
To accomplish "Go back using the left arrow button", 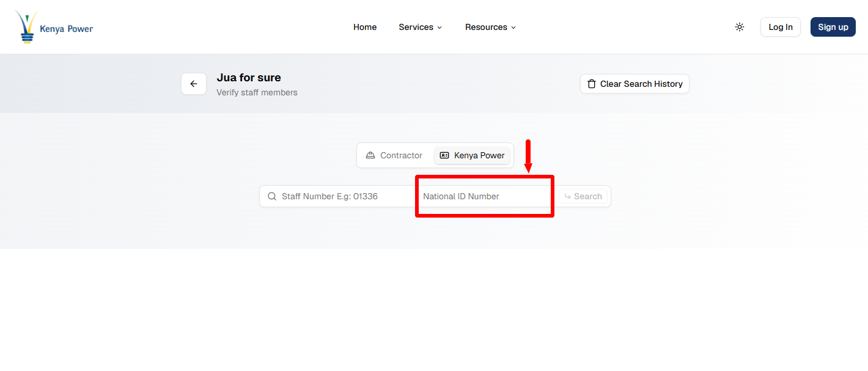I will pos(194,84).
